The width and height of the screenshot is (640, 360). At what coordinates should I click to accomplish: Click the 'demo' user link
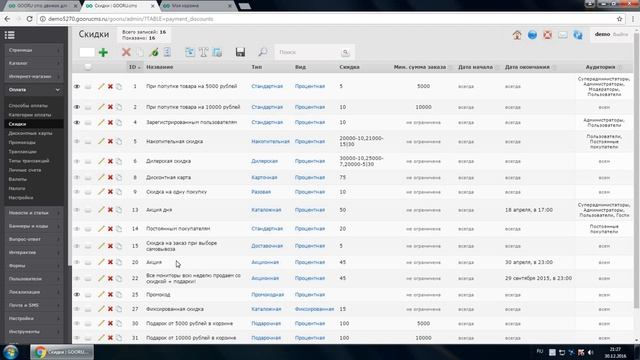(602, 34)
